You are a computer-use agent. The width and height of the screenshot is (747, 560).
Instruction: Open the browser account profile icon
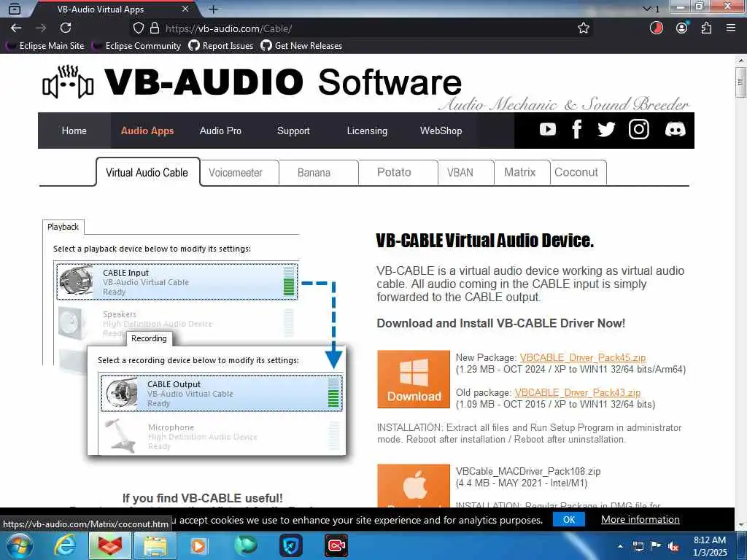pyautogui.click(x=682, y=28)
